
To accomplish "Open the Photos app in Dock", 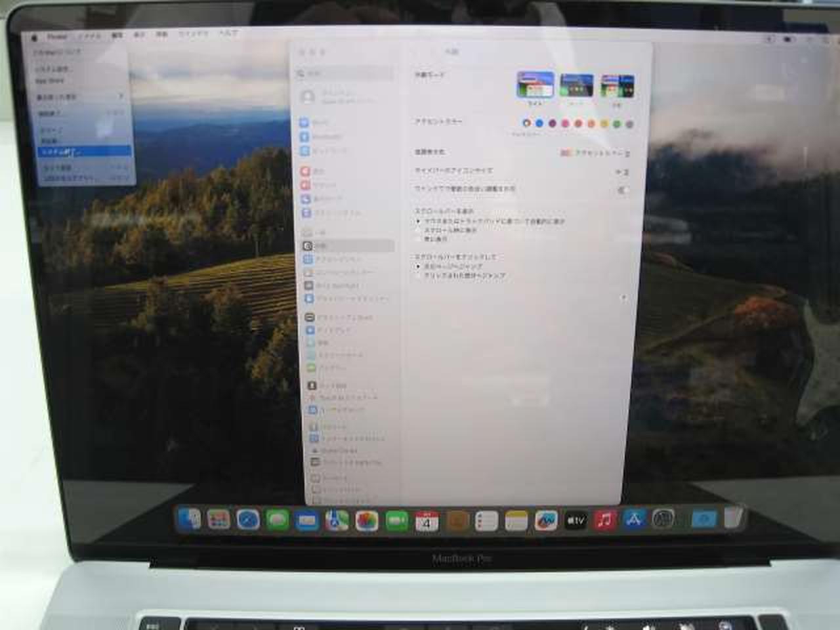I will [x=366, y=521].
